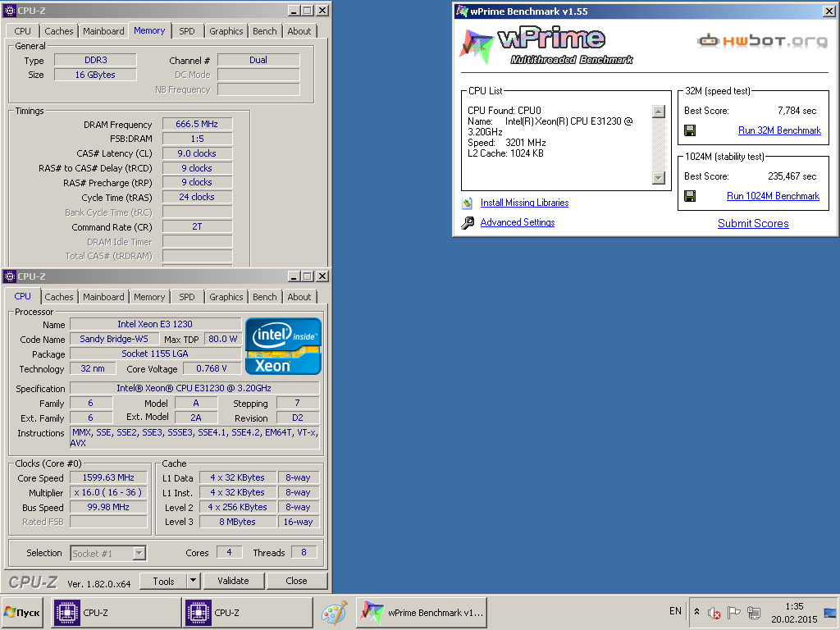Click the upper CPU-Z window title icon

10,10
